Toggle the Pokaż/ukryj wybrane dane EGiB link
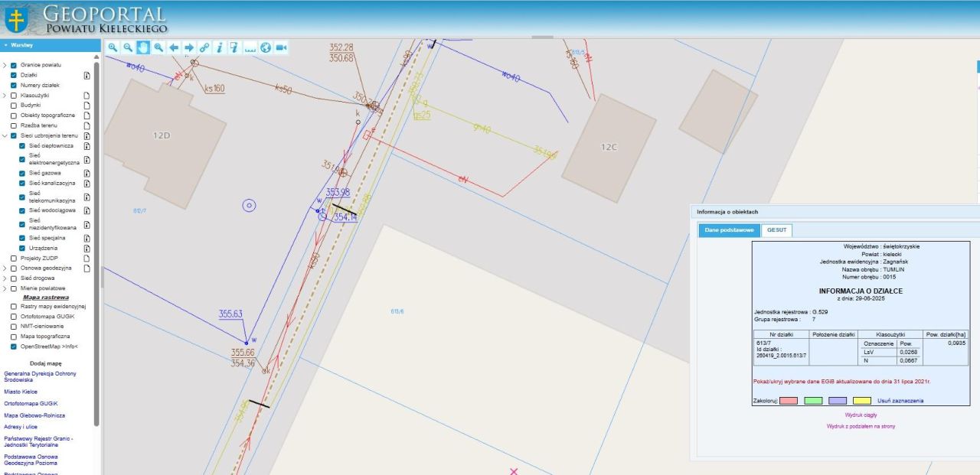This screenshot has width=980, height=475. coord(842,380)
